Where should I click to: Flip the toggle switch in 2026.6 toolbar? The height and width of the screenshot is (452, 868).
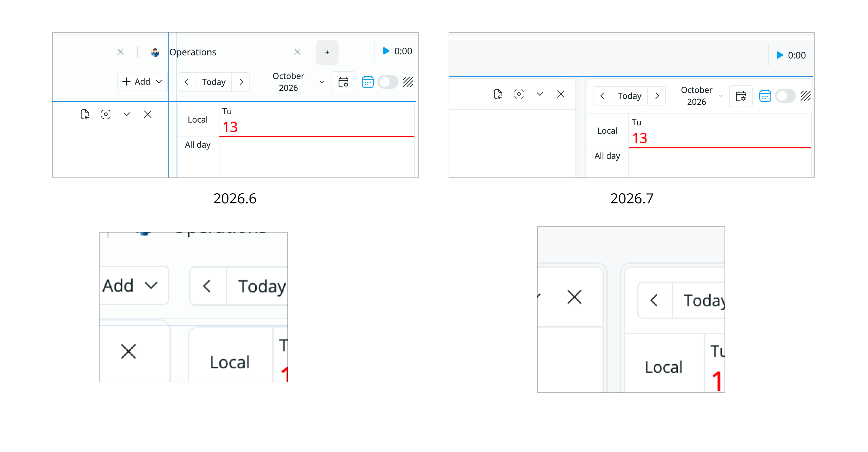tap(388, 82)
